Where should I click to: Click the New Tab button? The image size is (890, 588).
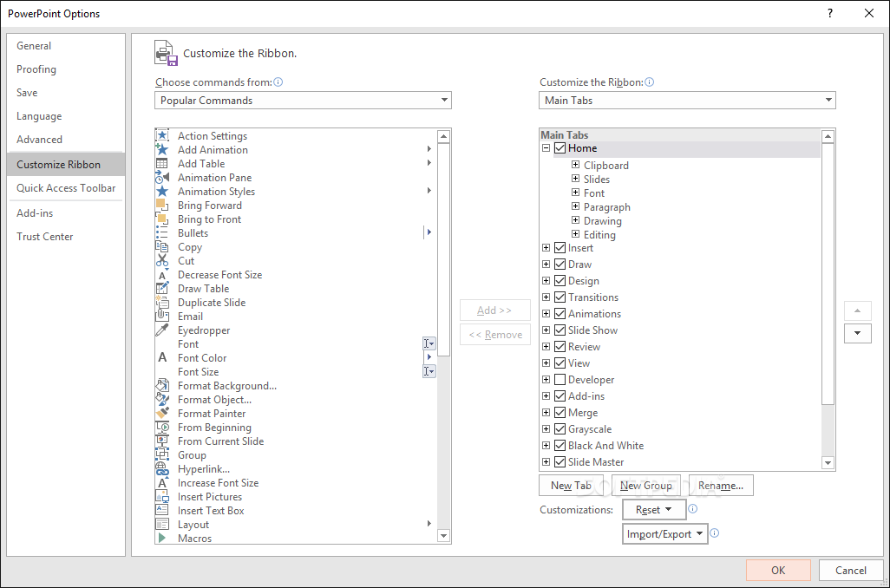(x=571, y=486)
